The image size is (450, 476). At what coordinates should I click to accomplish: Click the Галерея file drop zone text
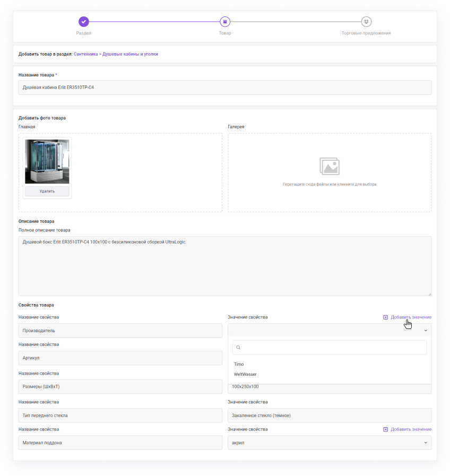click(x=330, y=184)
